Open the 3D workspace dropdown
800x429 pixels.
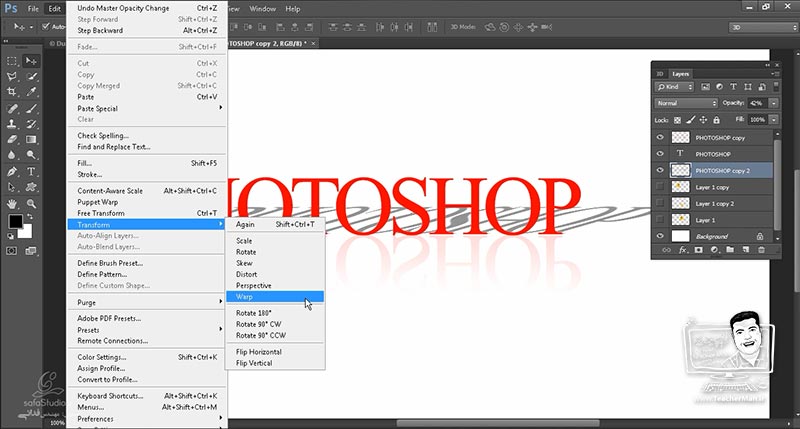click(763, 28)
